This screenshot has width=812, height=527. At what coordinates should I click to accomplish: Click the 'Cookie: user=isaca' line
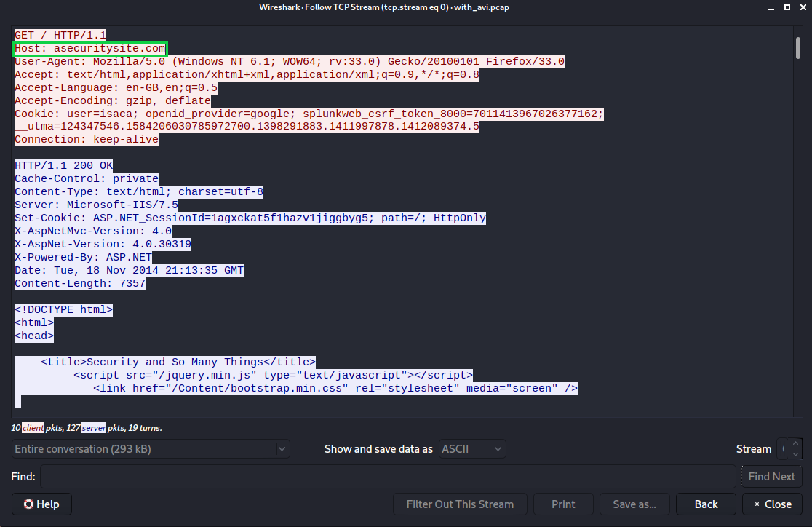click(309, 114)
